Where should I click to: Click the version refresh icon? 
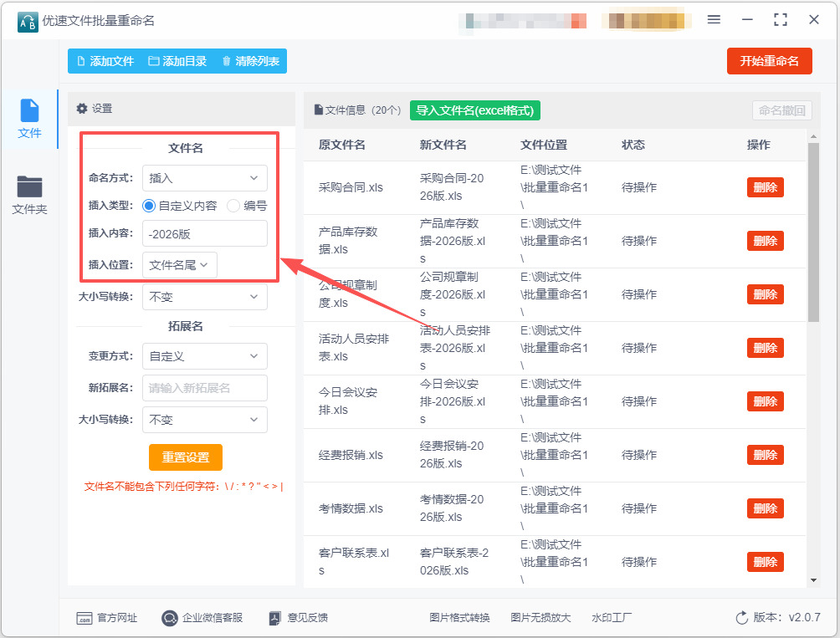pos(741,618)
